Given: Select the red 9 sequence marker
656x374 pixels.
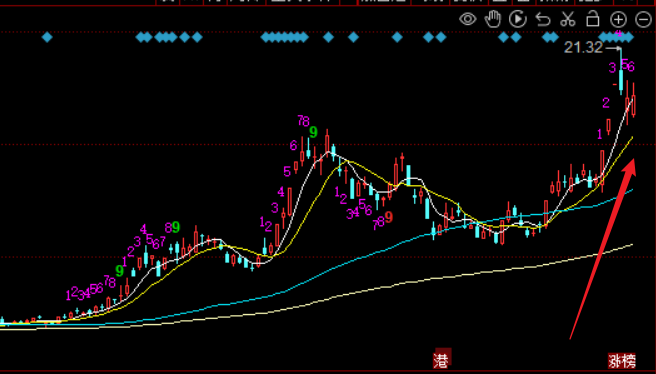Looking at the screenshot, I should click(389, 217).
